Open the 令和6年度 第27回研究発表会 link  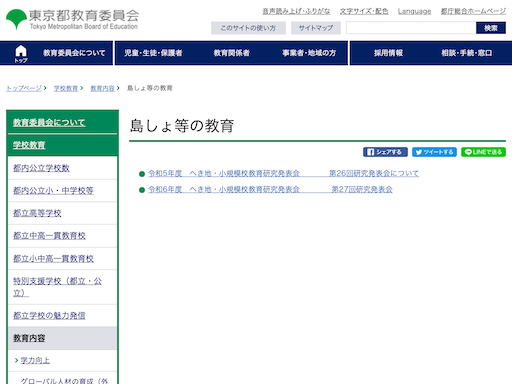click(x=270, y=189)
